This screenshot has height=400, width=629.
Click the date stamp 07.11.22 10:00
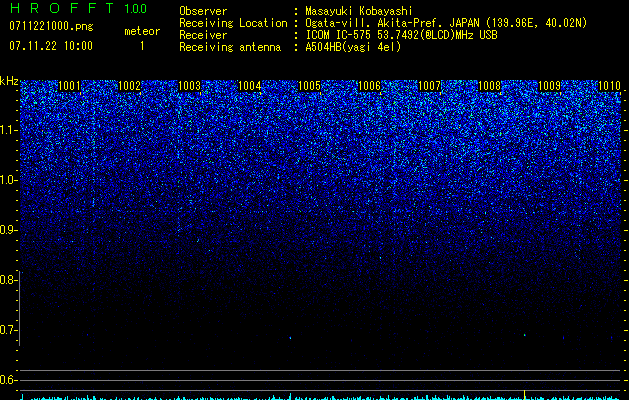coord(51,46)
